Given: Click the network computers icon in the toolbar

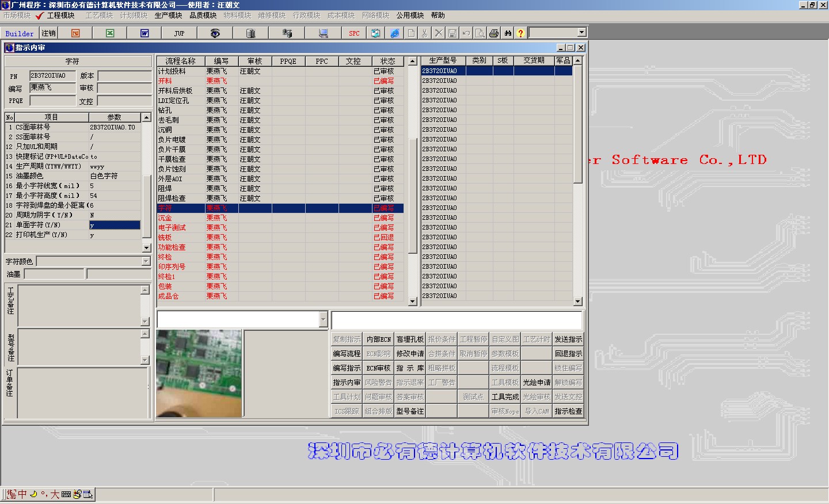Looking at the screenshot, I should [287, 33].
